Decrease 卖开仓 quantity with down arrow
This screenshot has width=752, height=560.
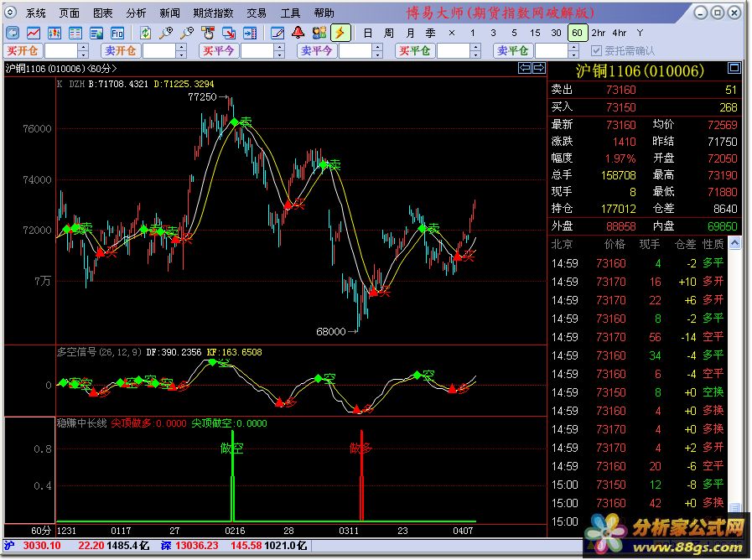click(182, 54)
